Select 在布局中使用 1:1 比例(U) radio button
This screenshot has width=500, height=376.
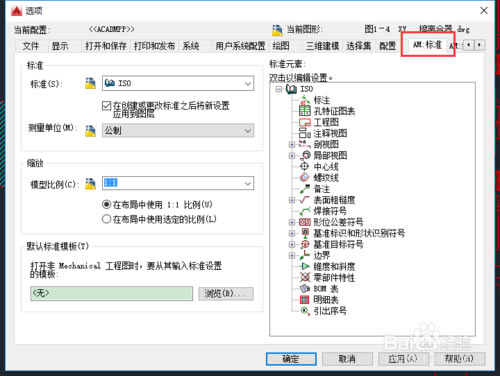coord(106,204)
